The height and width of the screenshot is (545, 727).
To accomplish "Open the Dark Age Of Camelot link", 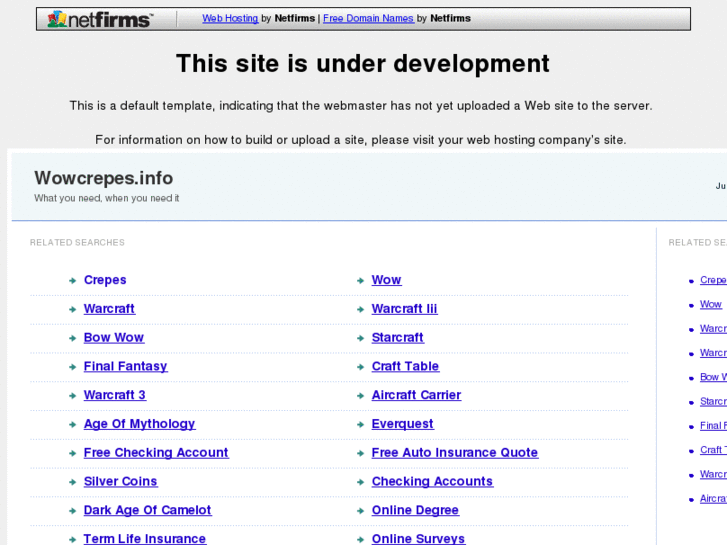I will pyautogui.click(x=147, y=510).
